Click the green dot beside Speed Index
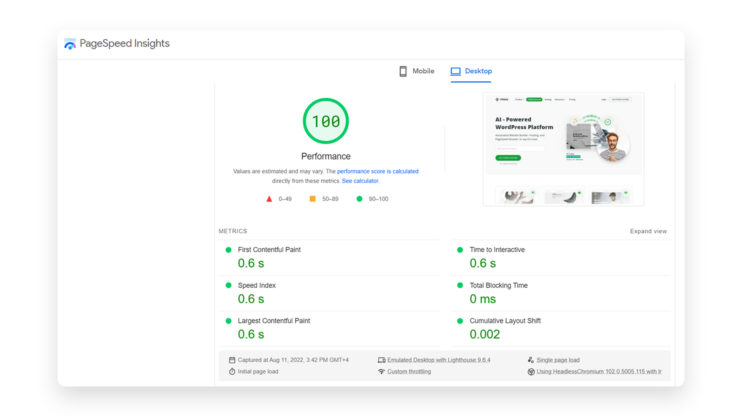The width and height of the screenshot is (742, 416). click(x=229, y=285)
